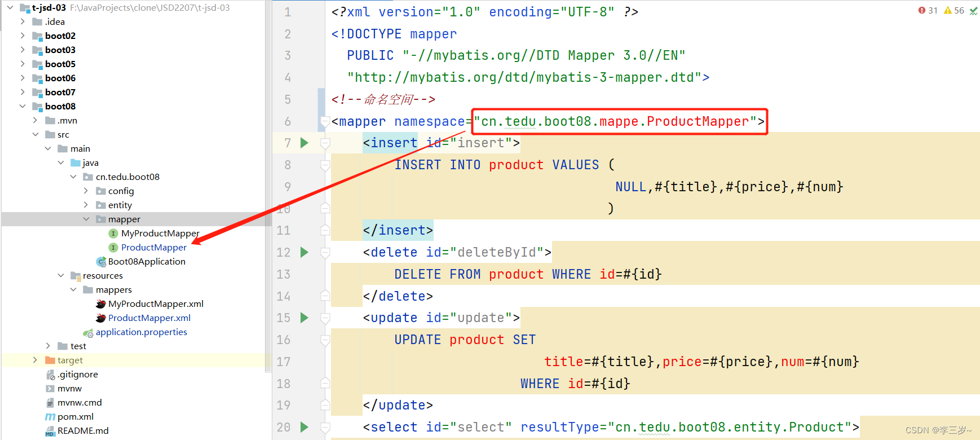The width and height of the screenshot is (980, 440).
Task: Open pom.xml file
Action: coord(76,417)
